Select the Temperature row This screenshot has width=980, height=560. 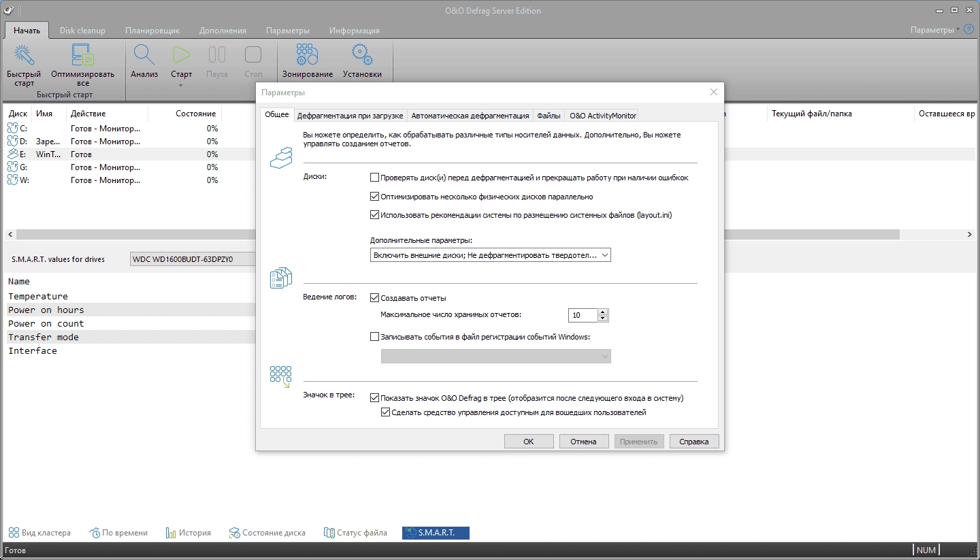[x=131, y=296]
